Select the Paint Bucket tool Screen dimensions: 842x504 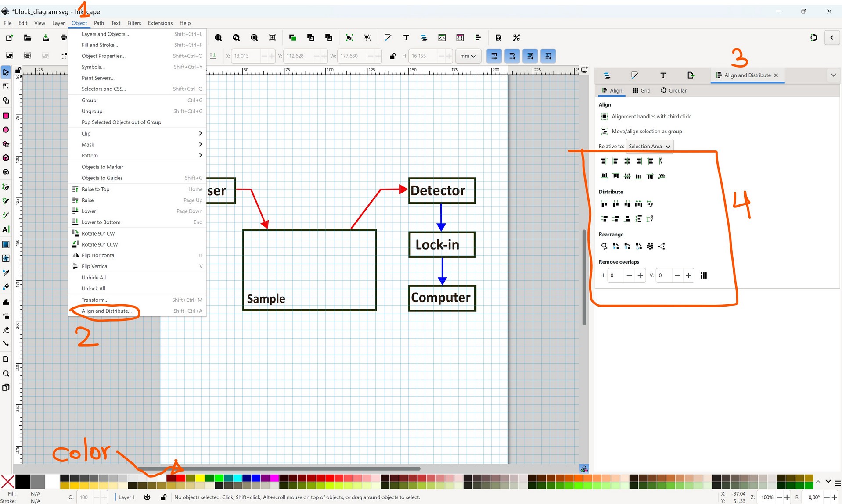[x=6, y=286]
